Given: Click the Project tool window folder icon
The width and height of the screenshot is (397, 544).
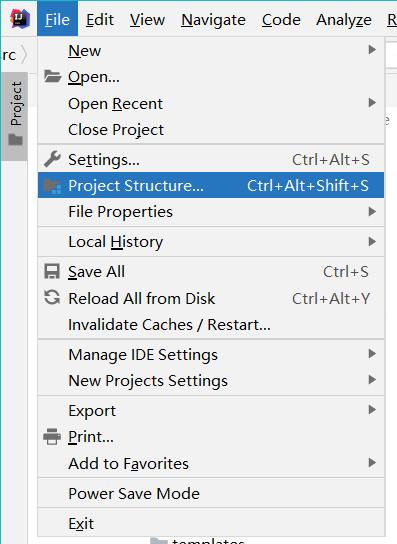Looking at the screenshot, I should tap(16, 140).
